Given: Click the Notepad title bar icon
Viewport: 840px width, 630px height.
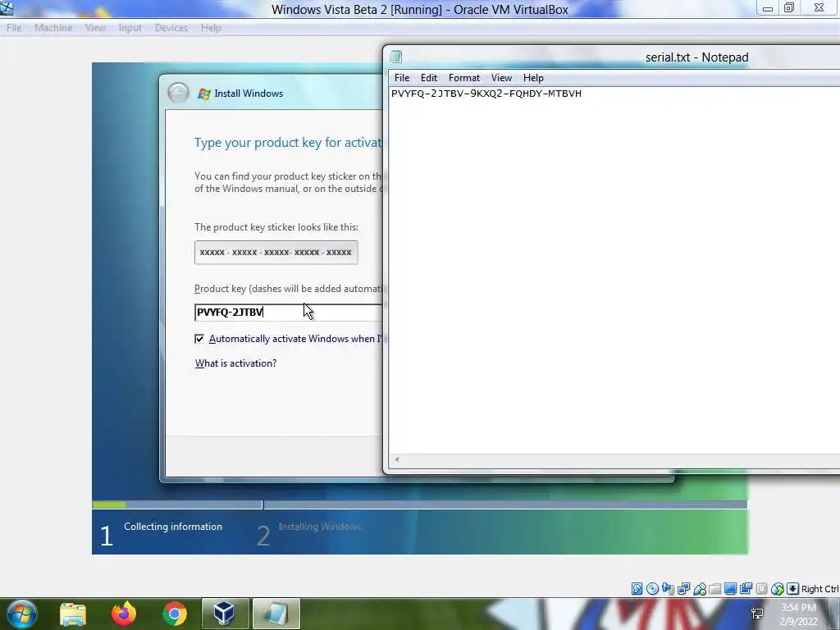Looking at the screenshot, I should pos(396,57).
